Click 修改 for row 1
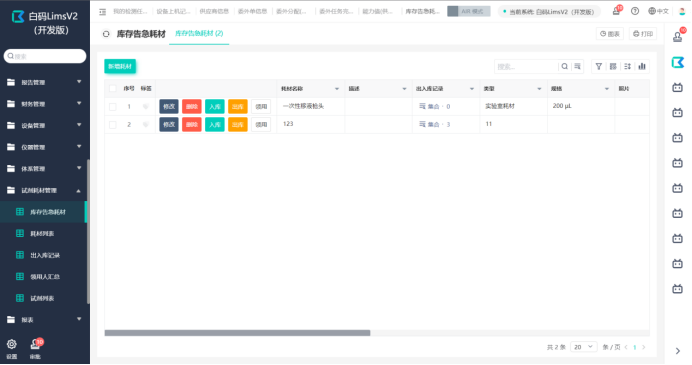Screen dimensions: 692x365 169,106
